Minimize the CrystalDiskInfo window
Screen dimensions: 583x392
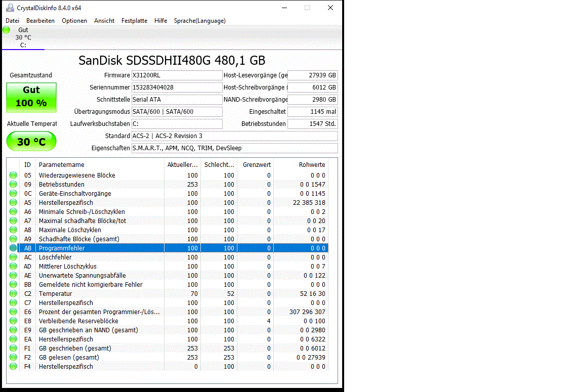click(x=284, y=8)
